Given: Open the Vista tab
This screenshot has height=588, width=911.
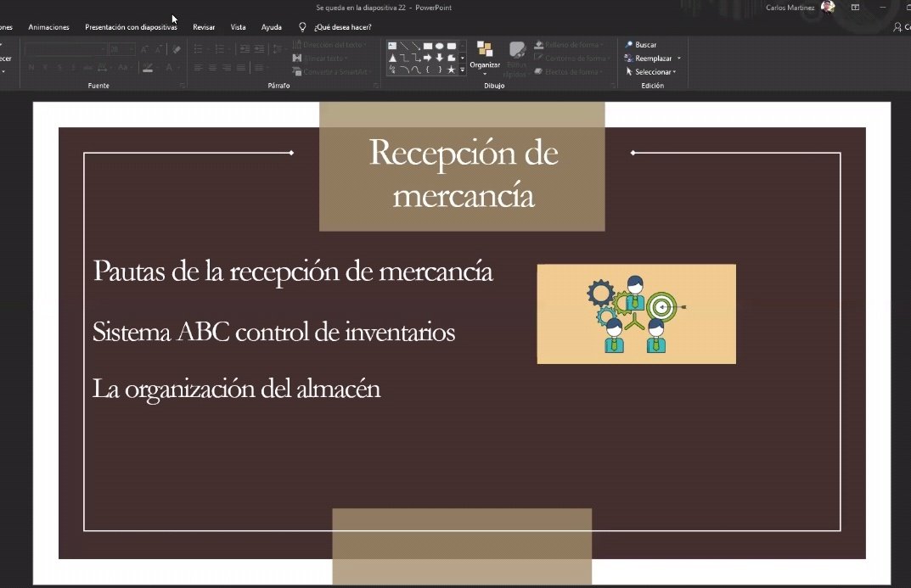Looking at the screenshot, I should point(239,27).
